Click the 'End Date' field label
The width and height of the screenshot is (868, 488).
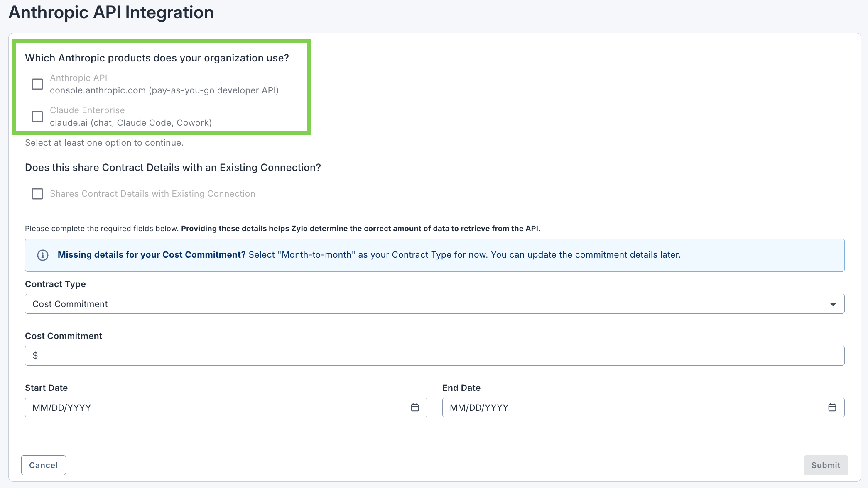click(x=461, y=388)
